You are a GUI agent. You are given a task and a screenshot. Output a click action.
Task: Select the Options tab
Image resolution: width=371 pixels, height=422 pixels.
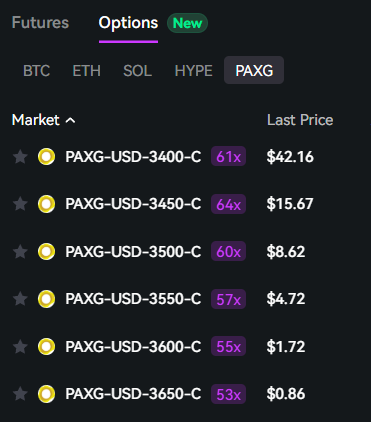tap(128, 23)
